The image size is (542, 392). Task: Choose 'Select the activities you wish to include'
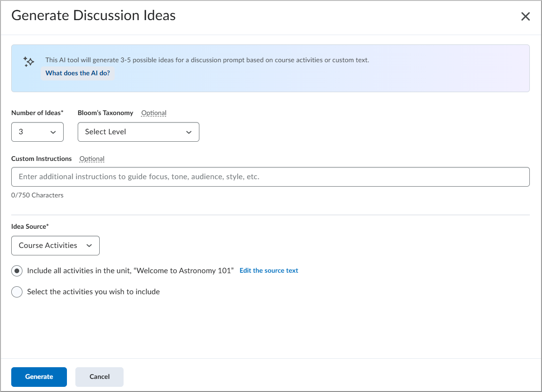click(x=16, y=291)
